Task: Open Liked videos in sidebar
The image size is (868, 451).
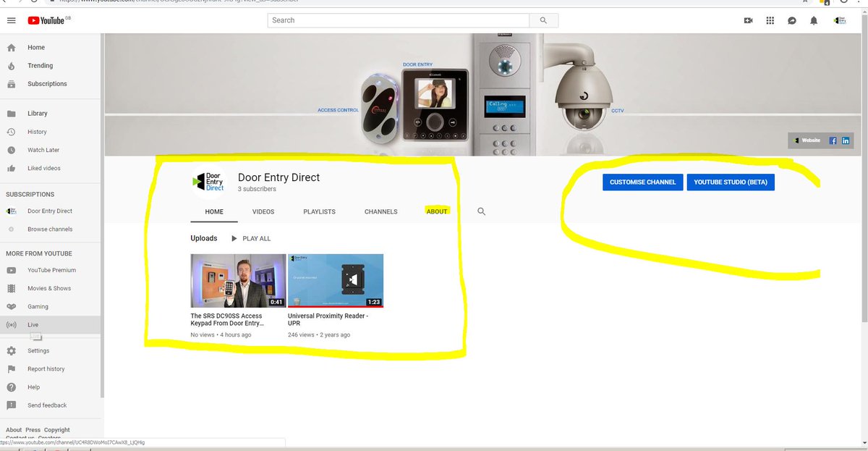Action: [x=51, y=168]
